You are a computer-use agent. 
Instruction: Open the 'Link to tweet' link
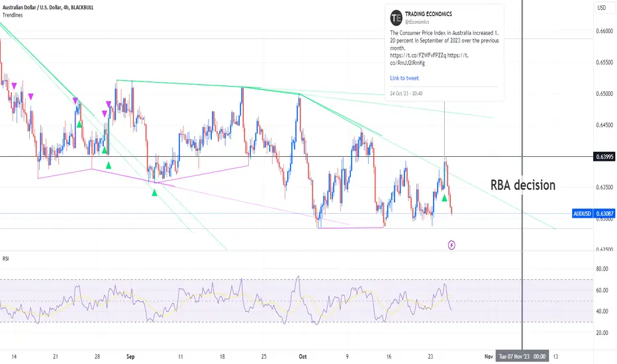(404, 78)
